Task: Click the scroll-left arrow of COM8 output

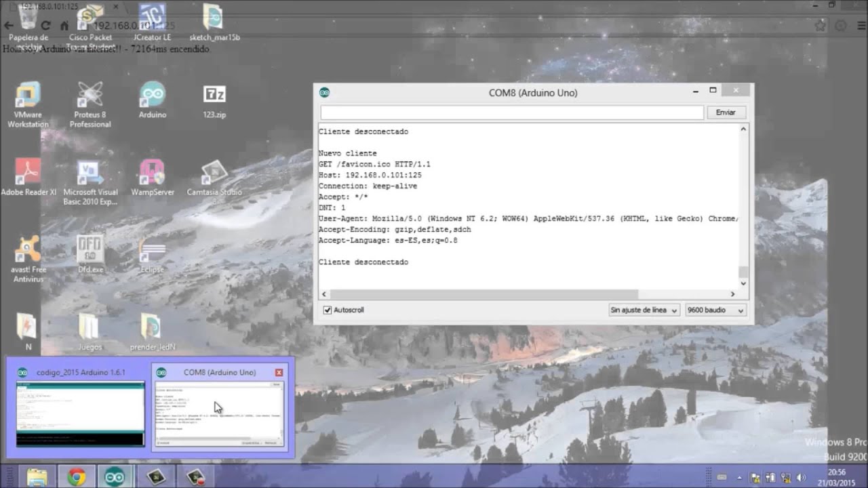Action: [324, 294]
